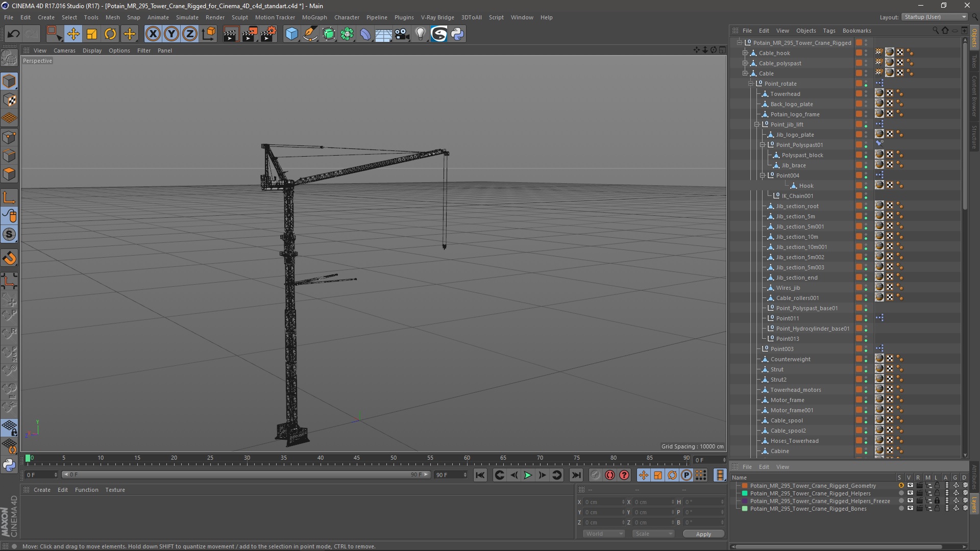
Task: Toggle Y axis lock
Action: tap(171, 34)
